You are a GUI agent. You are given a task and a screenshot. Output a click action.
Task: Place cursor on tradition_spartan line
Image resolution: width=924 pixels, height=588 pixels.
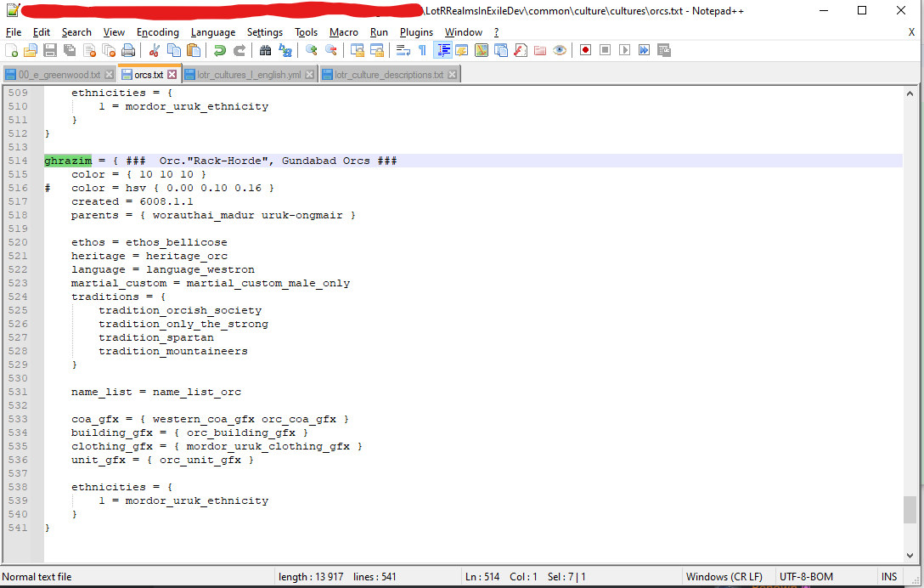tap(156, 337)
